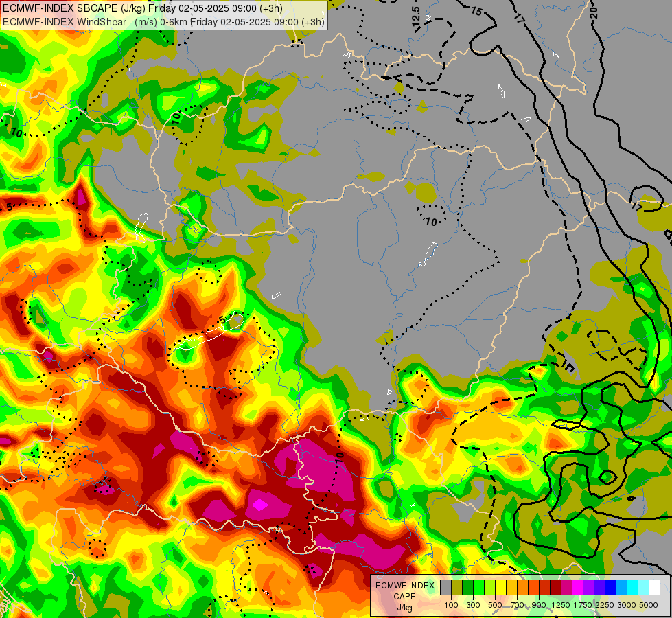
Task: Click the cyan swatch after 3000
Action: coord(633,587)
